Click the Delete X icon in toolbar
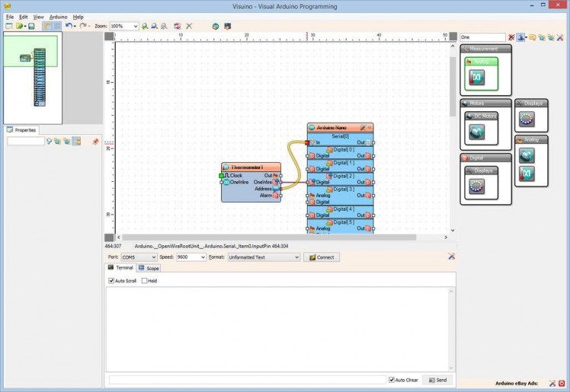Screen dimensions: 570x392 point(189,26)
